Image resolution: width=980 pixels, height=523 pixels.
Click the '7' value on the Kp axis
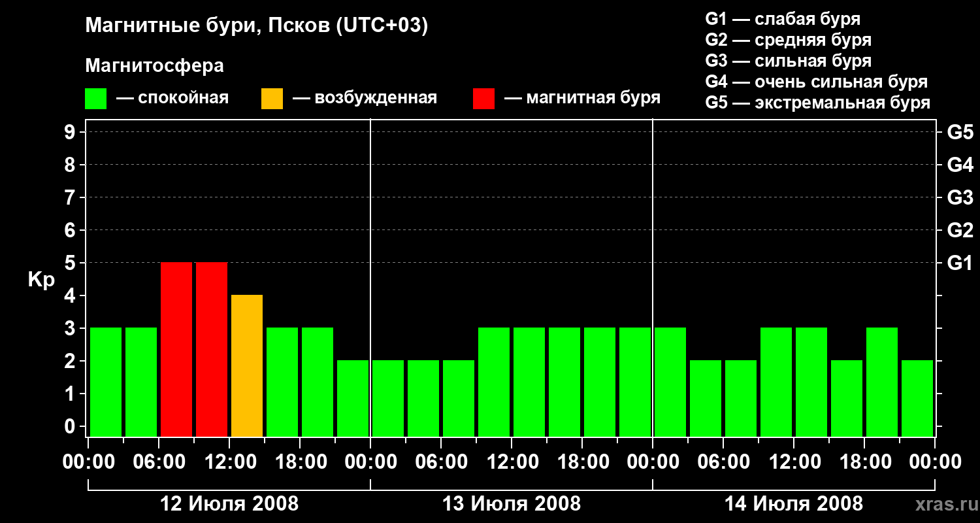click(x=71, y=197)
